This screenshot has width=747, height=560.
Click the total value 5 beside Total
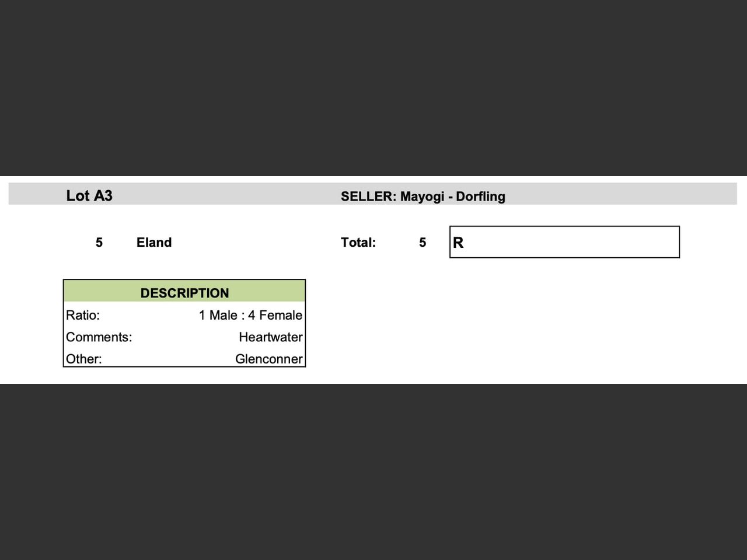point(423,242)
